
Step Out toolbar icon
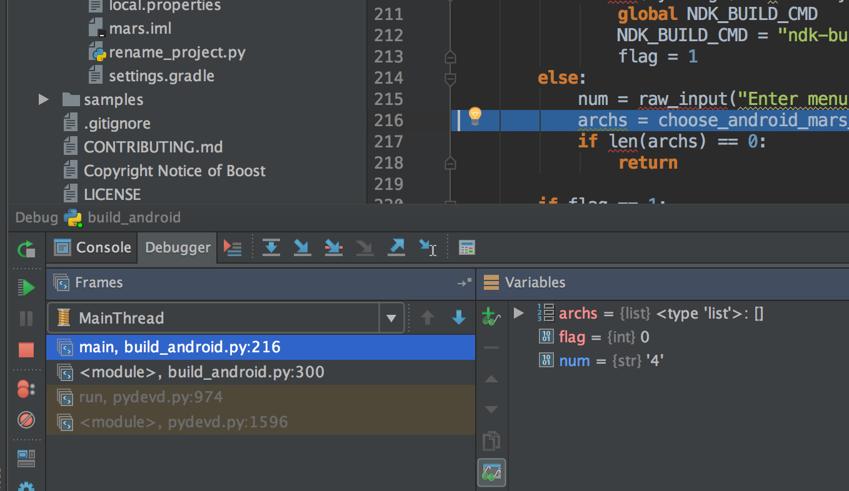click(396, 247)
